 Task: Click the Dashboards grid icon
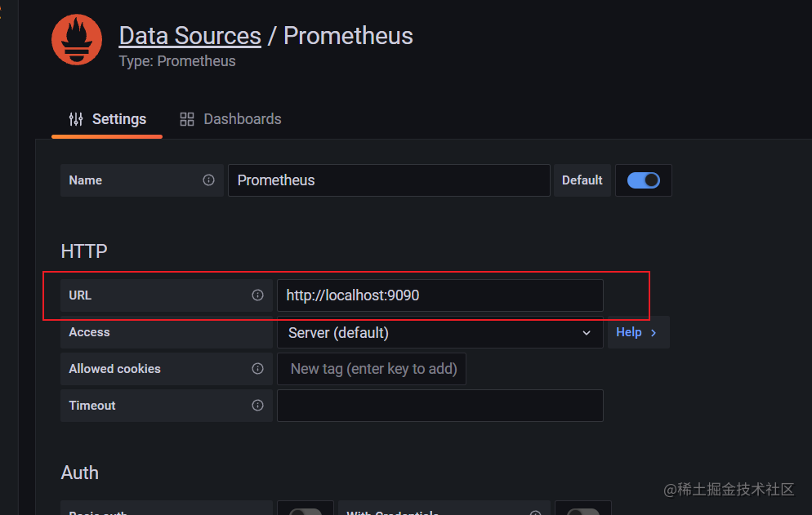[186, 119]
